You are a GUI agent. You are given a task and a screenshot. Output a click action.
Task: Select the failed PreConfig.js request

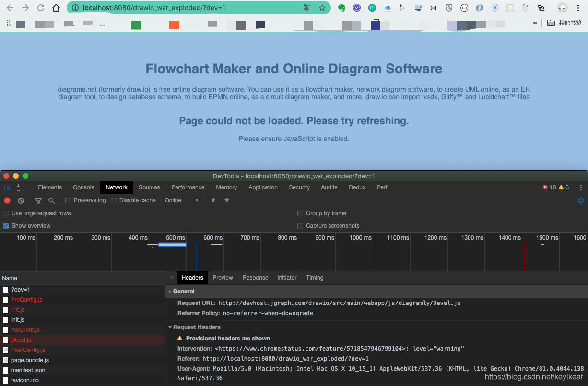tap(82, 300)
